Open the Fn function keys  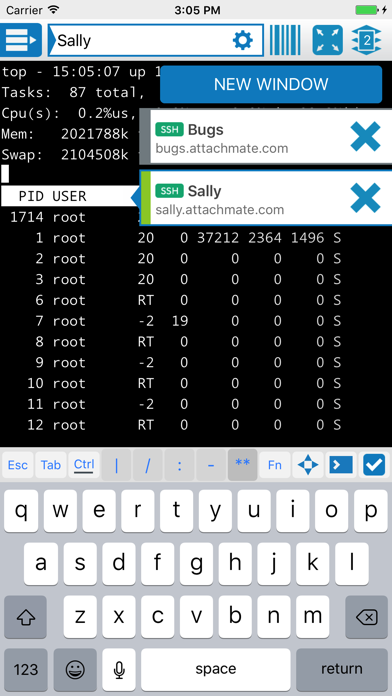pyautogui.click(x=275, y=465)
